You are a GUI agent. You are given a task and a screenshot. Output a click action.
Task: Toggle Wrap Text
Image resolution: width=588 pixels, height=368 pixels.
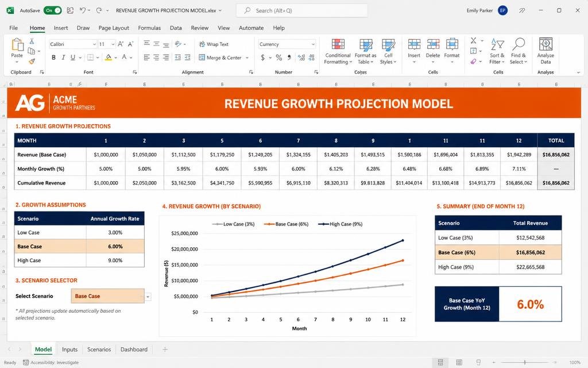214,44
